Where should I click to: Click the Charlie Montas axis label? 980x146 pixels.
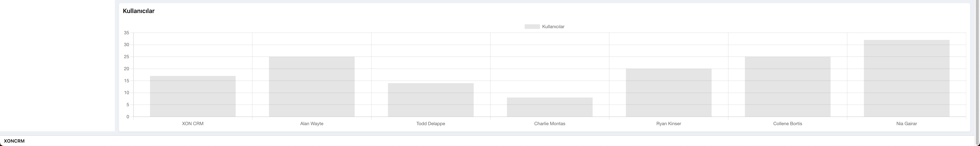(x=550, y=124)
